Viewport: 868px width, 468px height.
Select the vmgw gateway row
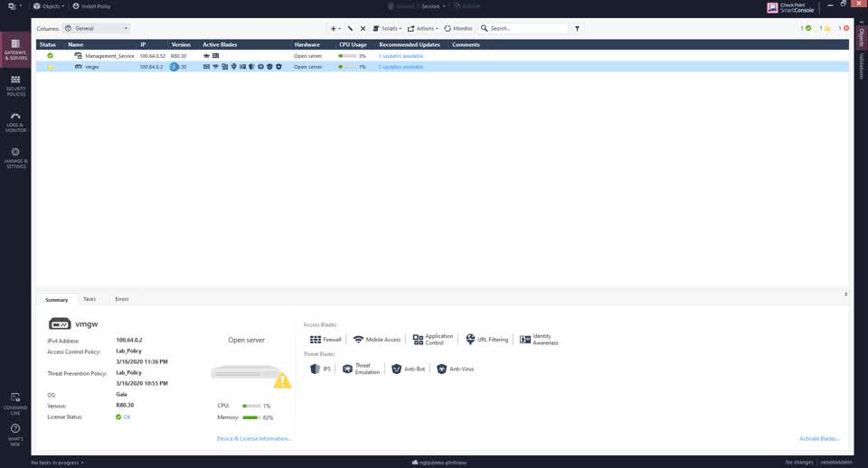click(442, 67)
